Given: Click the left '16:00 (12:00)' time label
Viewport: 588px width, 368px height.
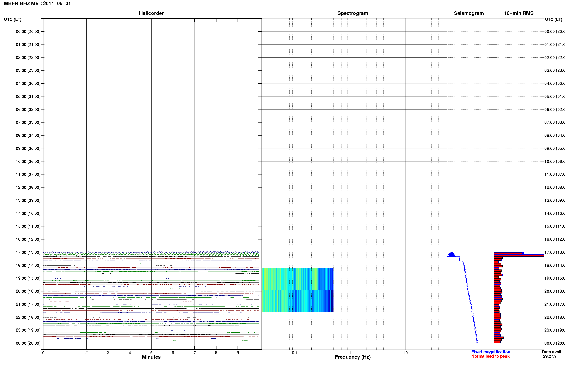Looking at the screenshot, I should [x=28, y=239].
